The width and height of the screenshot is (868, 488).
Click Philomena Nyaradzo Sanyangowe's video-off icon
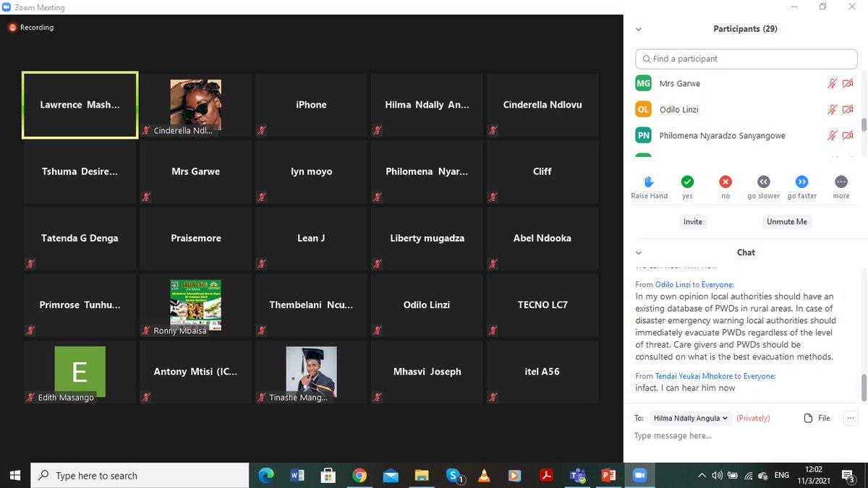coord(848,136)
